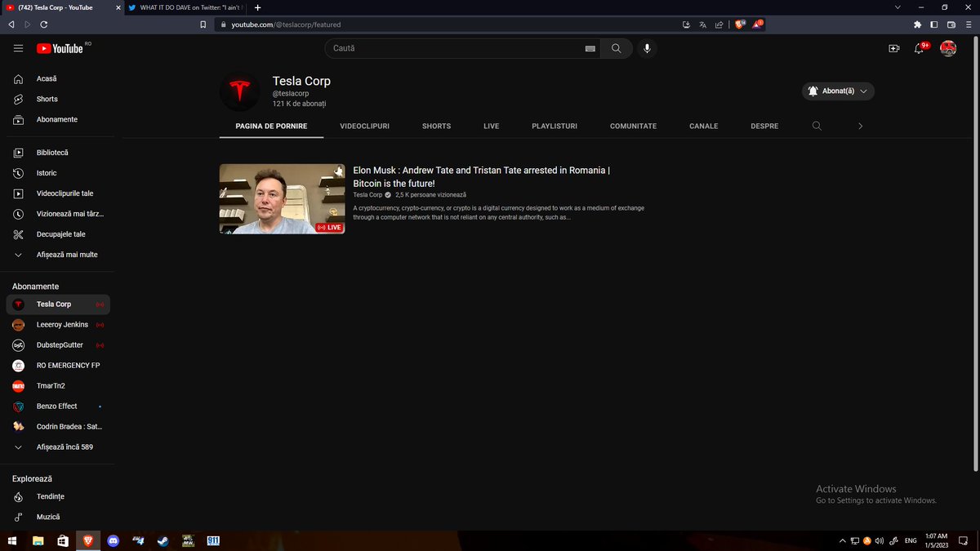Open Abonamente in the sidebar
The height and width of the screenshot is (551, 980).
[57, 119]
